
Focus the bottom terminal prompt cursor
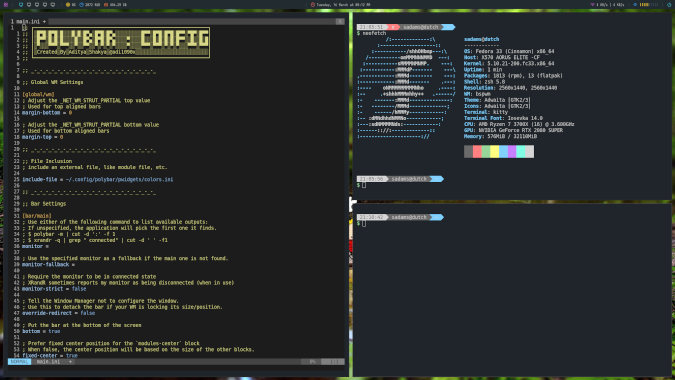[x=364, y=223]
